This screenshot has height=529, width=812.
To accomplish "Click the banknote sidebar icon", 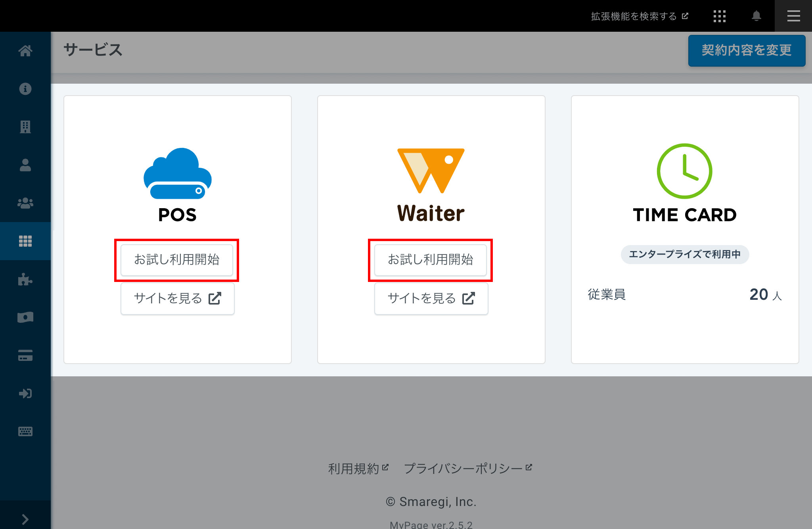I will click(25, 317).
